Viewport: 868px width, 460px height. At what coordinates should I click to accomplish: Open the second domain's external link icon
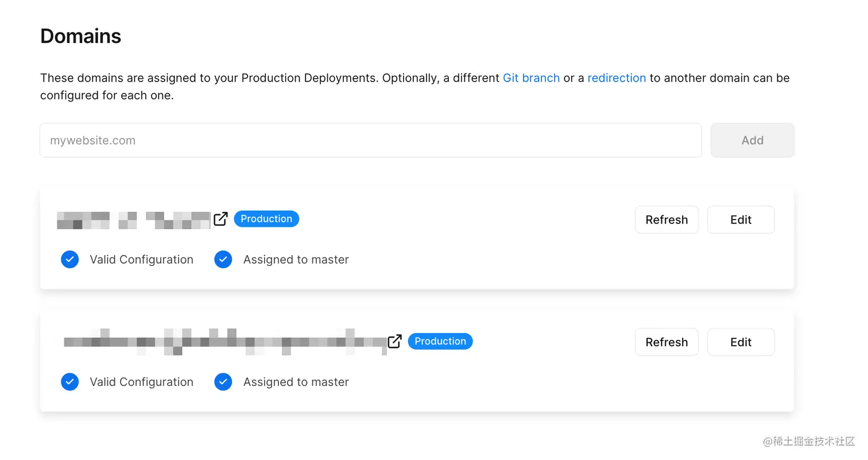click(394, 341)
